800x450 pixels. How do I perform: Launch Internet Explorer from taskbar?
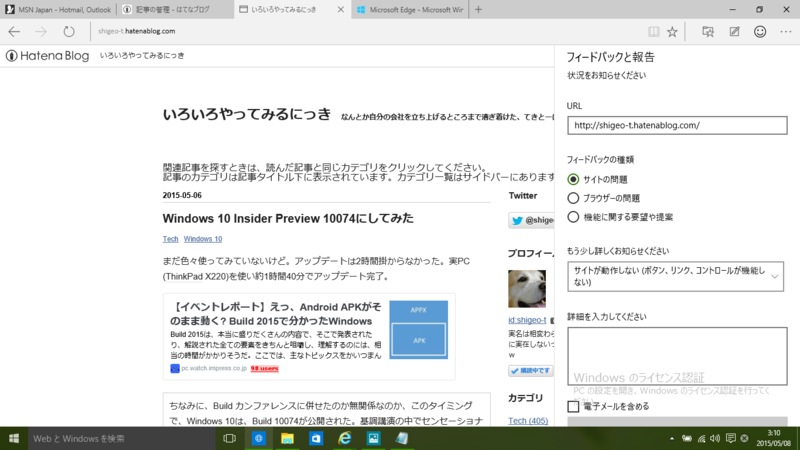(x=345, y=438)
